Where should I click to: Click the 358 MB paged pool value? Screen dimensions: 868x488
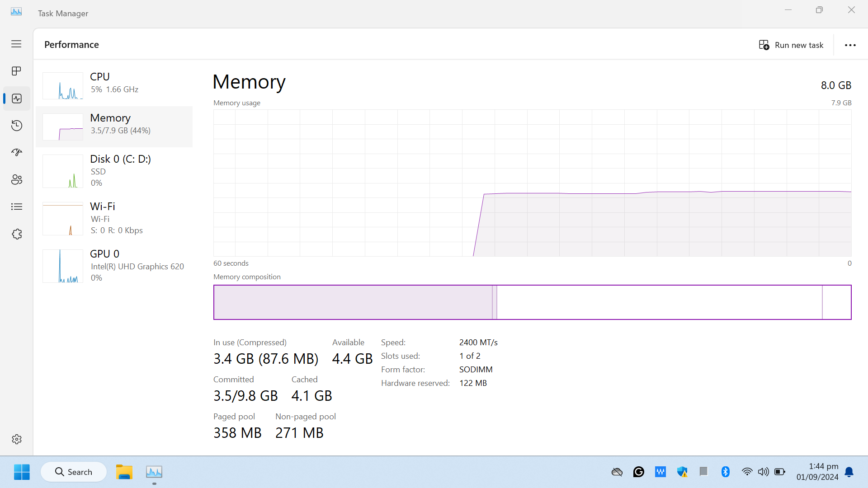[237, 433]
